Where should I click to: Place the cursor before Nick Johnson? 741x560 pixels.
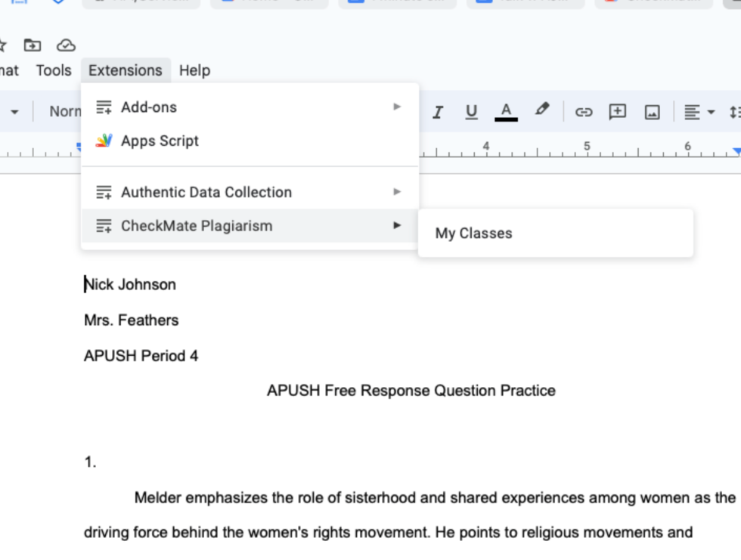(x=85, y=284)
